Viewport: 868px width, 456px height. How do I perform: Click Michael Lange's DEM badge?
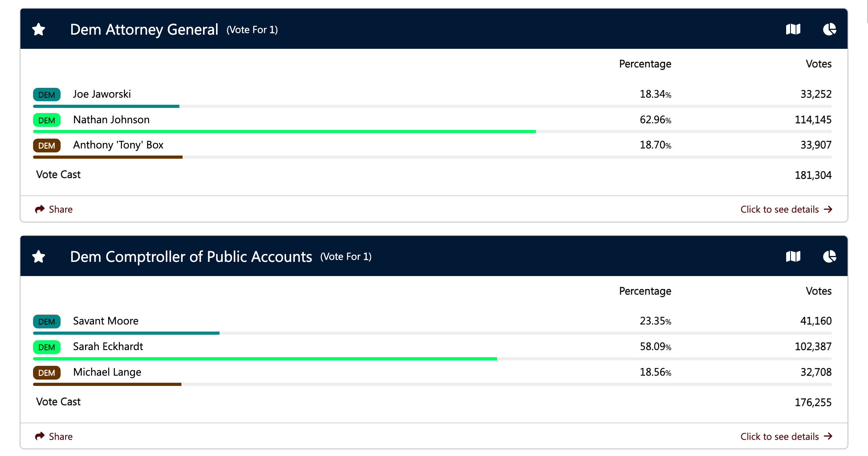[47, 373]
